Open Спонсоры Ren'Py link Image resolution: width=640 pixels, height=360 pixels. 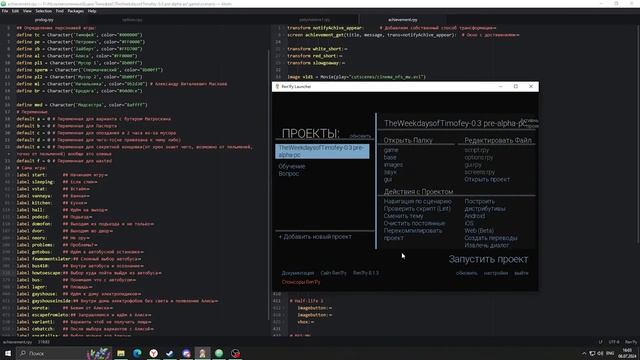coord(301,282)
